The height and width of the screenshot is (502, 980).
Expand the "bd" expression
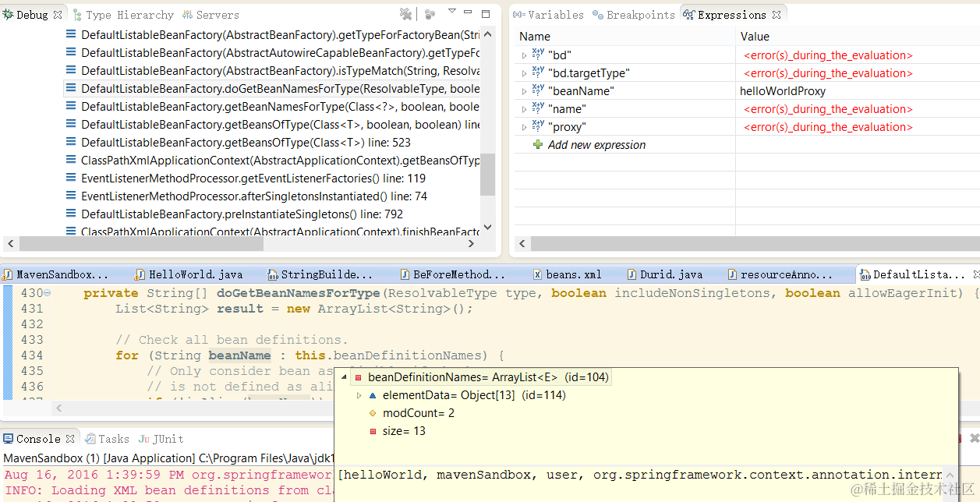click(524, 55)
